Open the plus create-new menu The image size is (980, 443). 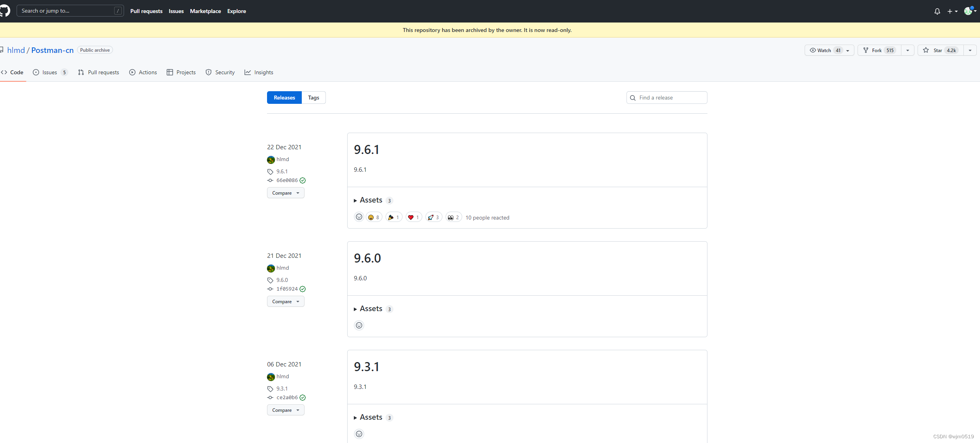(952, 11)
